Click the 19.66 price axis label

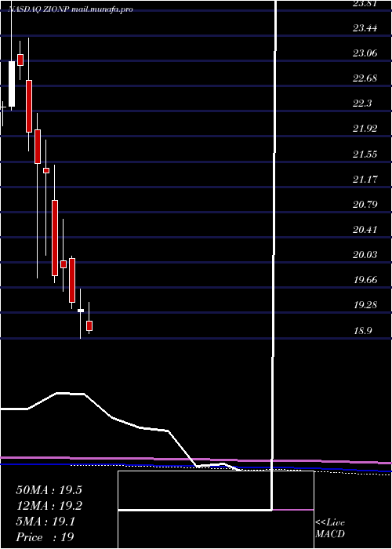pos(365,279)
